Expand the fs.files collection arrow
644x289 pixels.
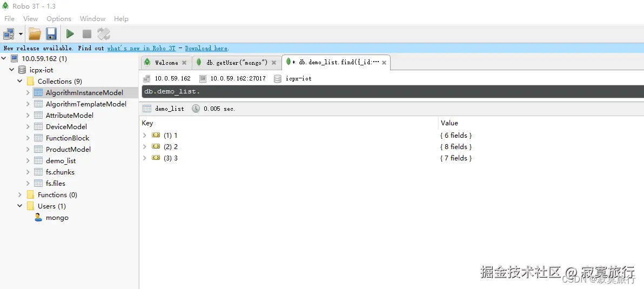[x=28, y=184]
